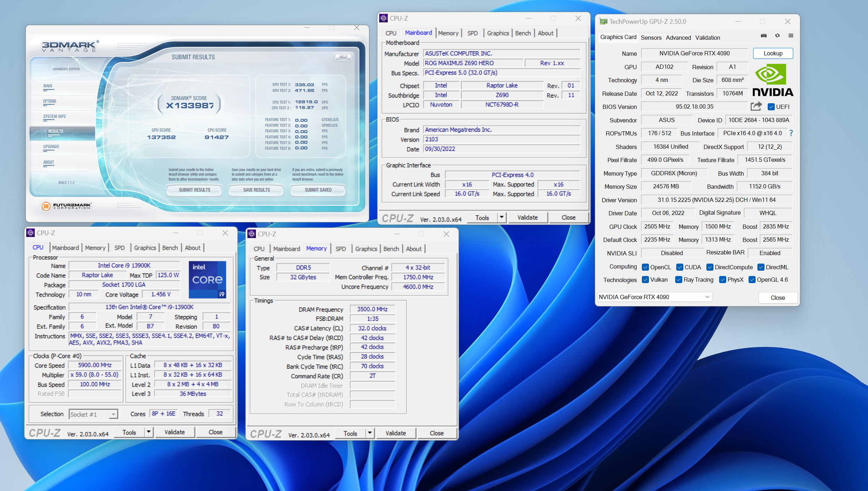Click the BIOS Version field 95.02.18.00.35

point(694,106)
